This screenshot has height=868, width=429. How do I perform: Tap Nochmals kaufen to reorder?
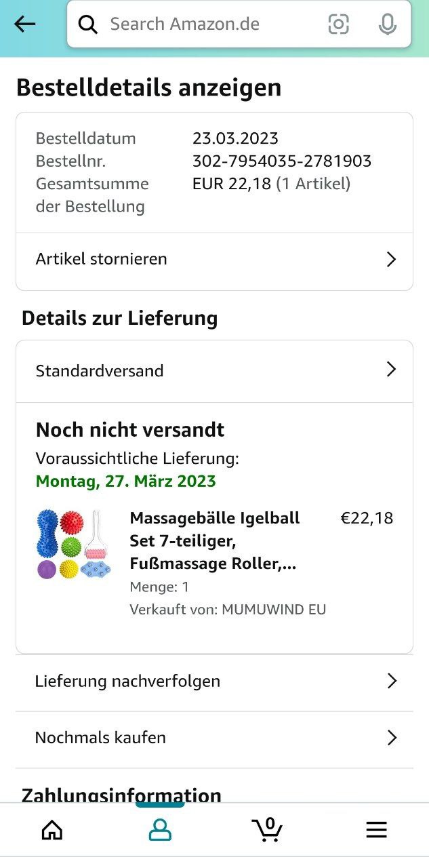(100, 738)
